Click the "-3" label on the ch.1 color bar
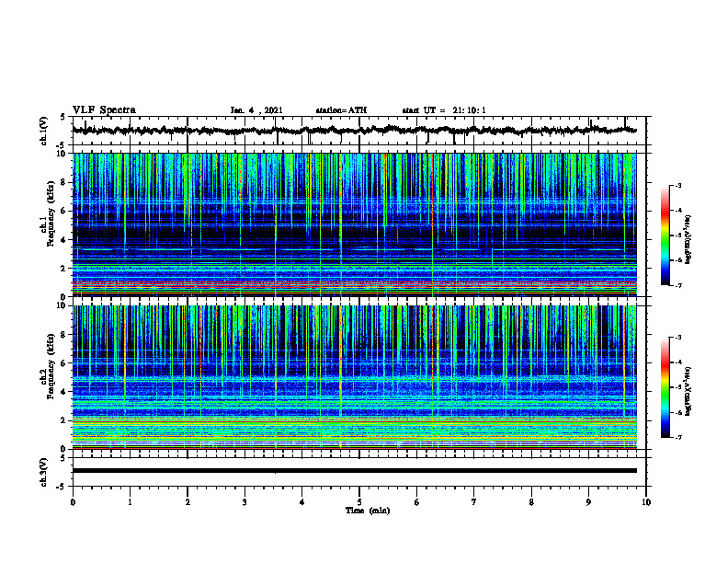Screen dimensions: 728x563 click(x=678, y=185)
